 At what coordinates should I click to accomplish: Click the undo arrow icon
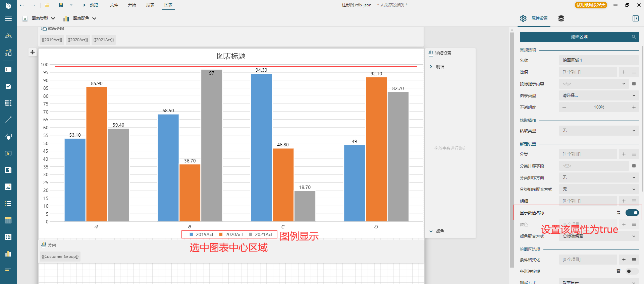(22, 5)
